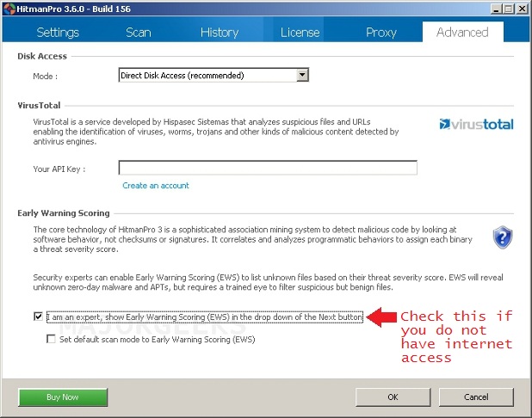Click the Direct Disk Access combo box
This screenshot has height=418, width=532.
click(213, 76)
